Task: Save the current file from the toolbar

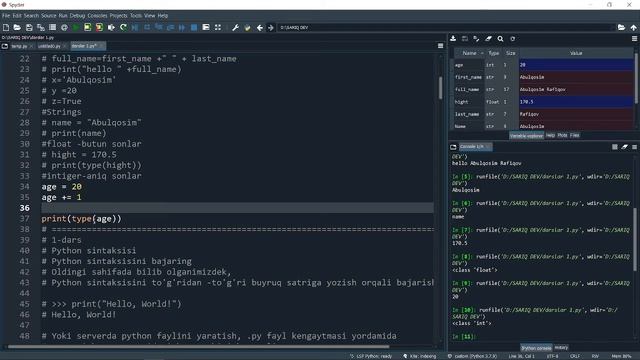Action: point(29,27)
